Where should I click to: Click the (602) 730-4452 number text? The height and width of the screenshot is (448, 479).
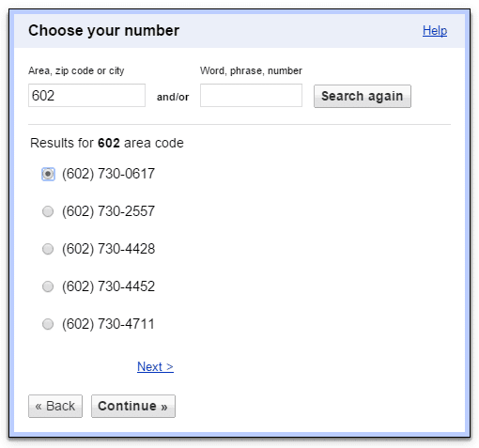tap(108, 286)
